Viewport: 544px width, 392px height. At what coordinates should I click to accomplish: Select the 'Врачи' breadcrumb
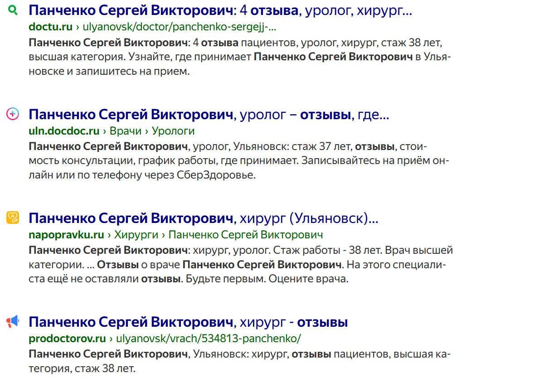pos(125,131)
